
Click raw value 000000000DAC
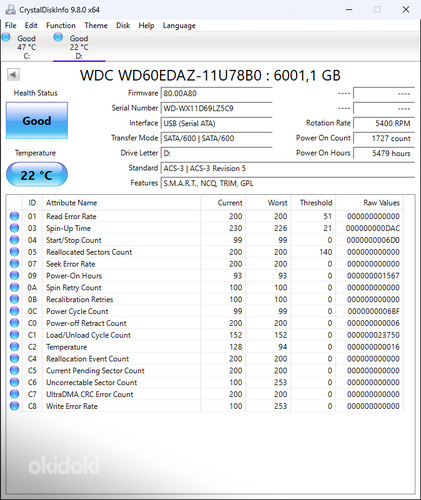pyautogui.click(x=373, y=228)
